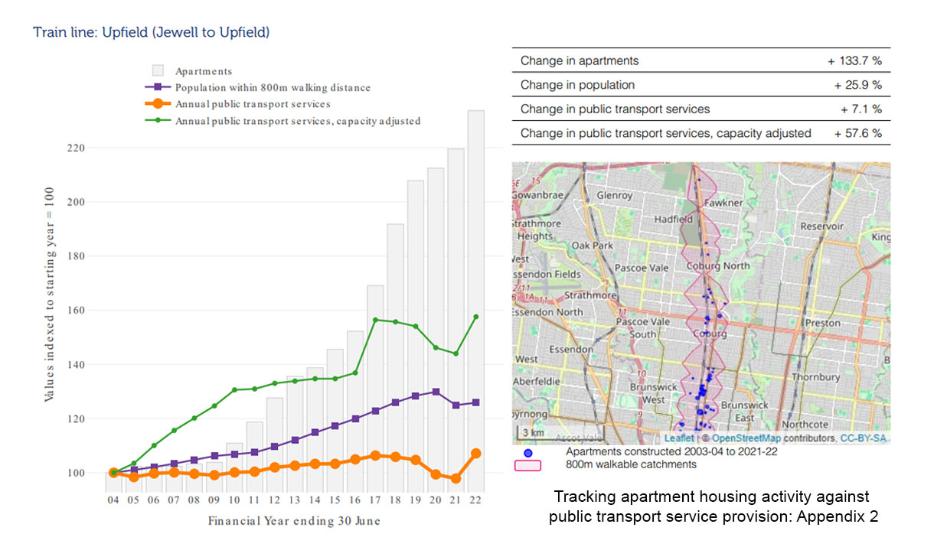Select the Change in population table row
The image size is (934, 560).
pyautogui.click(x=700, y=85)
